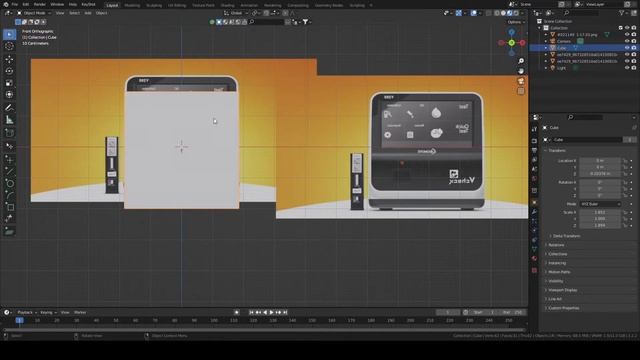Hide the Cube object in viewport

(627, 48)
